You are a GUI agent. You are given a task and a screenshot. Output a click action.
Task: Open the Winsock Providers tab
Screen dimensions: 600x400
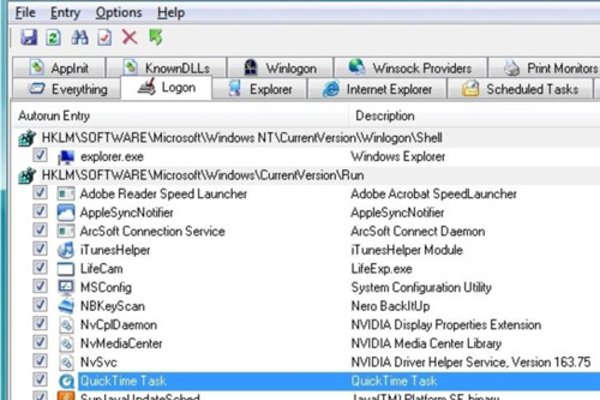click(411, 68)
